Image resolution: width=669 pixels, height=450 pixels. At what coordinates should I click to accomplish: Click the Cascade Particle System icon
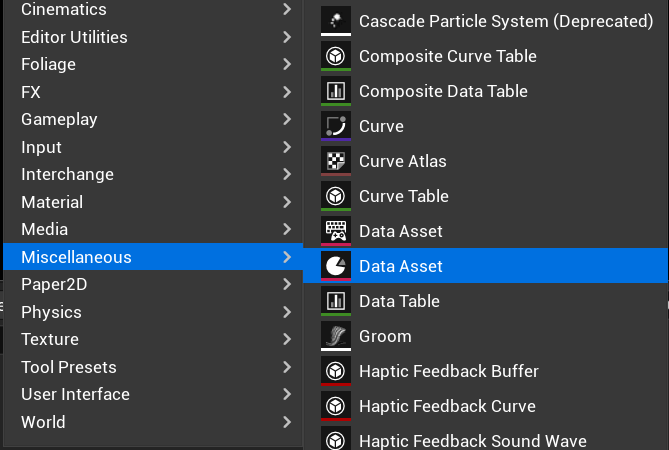336,21
